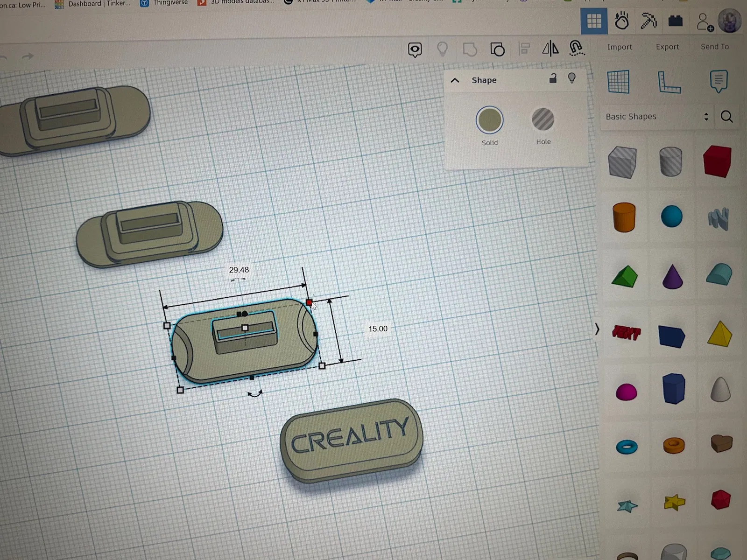This screenshot has width=747, height=560.
Task: Click the red corner resize handle
Action: coord(309,302)
